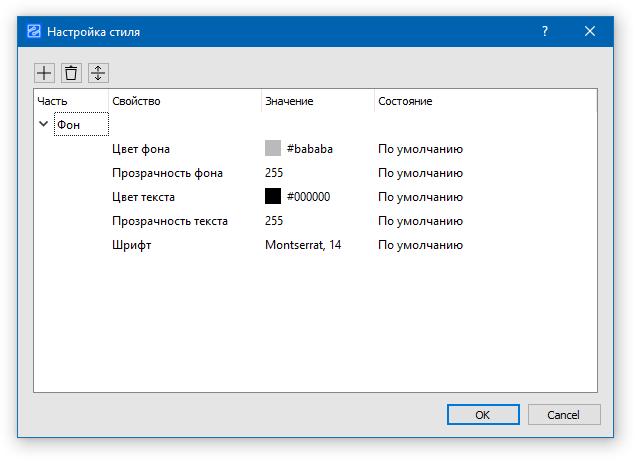Screen dimensions: 635x460
Task: Click the Значение column header
Action: (x=289, y=101)
